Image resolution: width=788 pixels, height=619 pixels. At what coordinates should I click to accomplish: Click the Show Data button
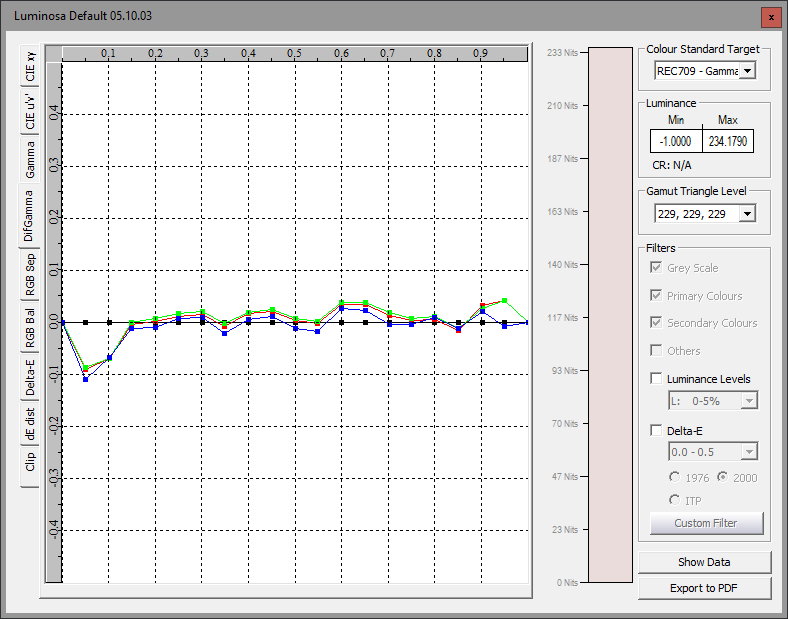(x=704, y=562)
